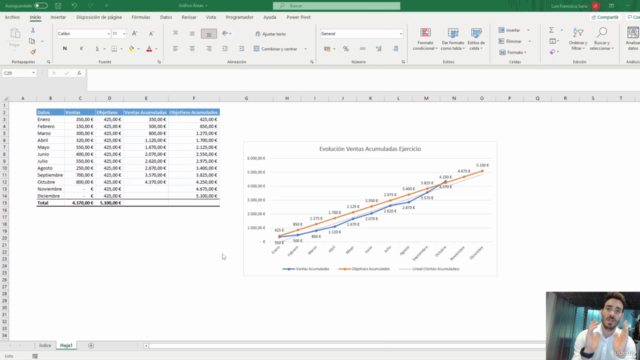Open Dar formato como tabla menu
640x360 pixels.
(x=453, y=39)
